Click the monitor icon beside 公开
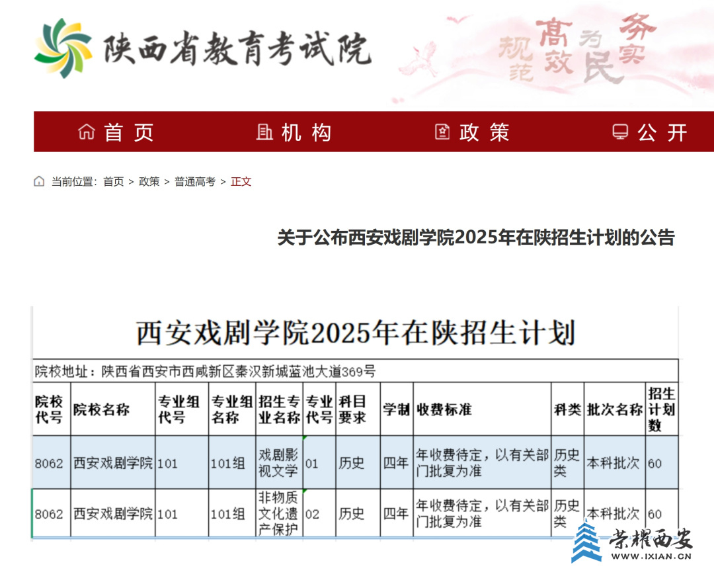The height and width of the screenshot is (588, 714). pyautogui.click(x=620, y=132)
